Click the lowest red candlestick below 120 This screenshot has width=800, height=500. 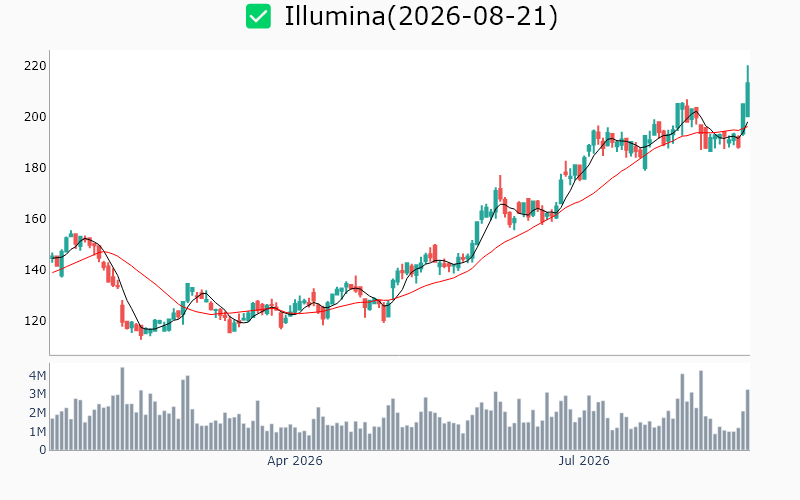click(x=141, y=332)
